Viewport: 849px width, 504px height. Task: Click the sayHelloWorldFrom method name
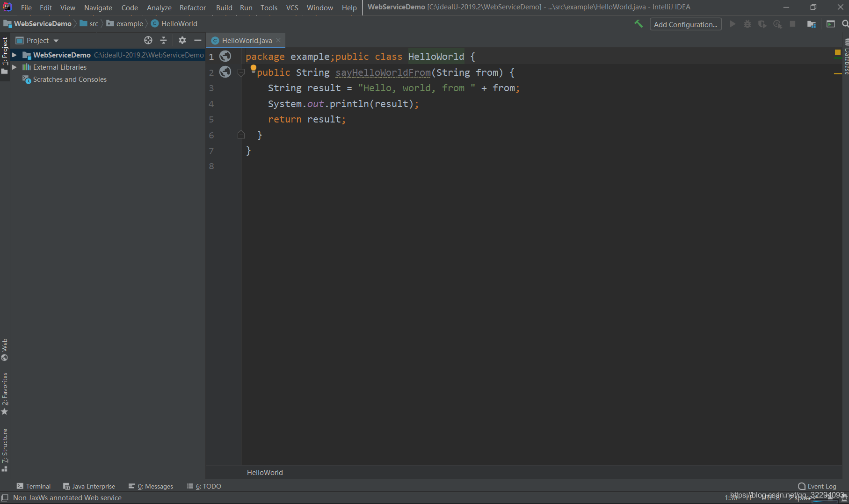383,72
